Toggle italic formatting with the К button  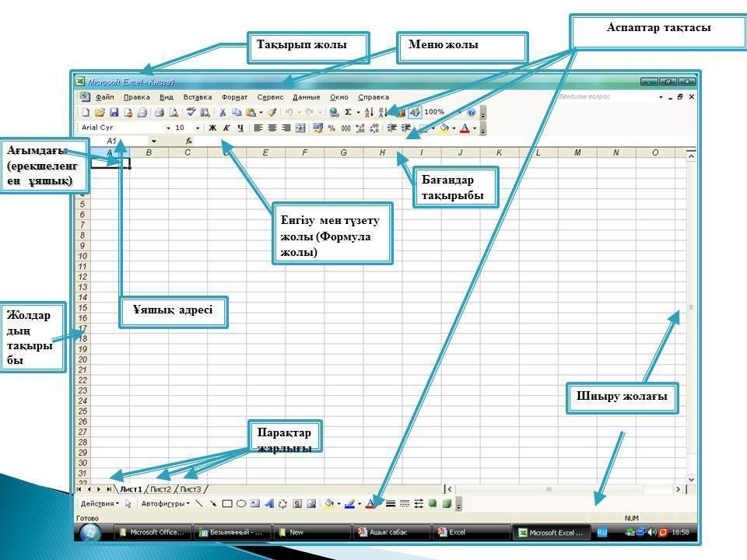(226, 128)
